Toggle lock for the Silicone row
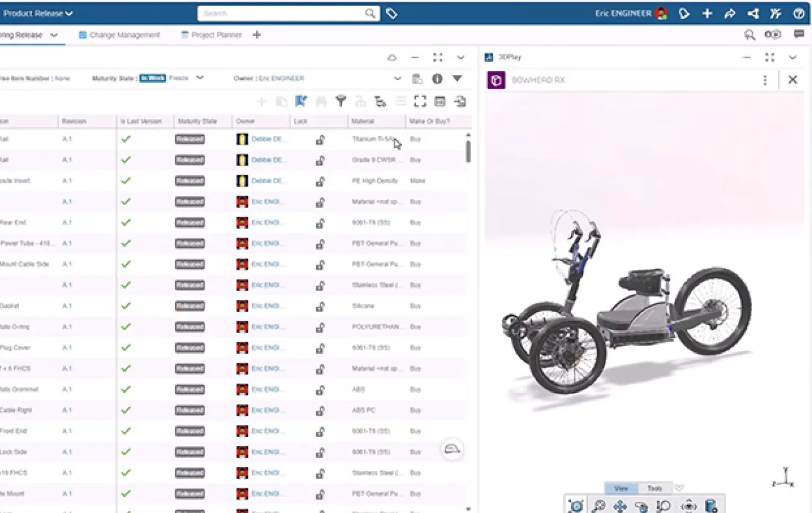The height and width of the screenshot is (513, 812). (319, 307)
